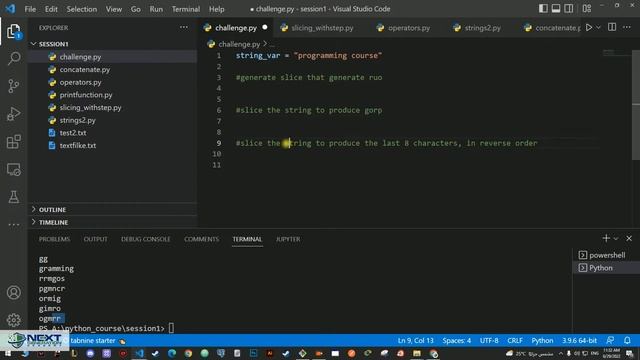
Task: Click Ln 9, Col 13 in status bar
Action: point(416,340)
